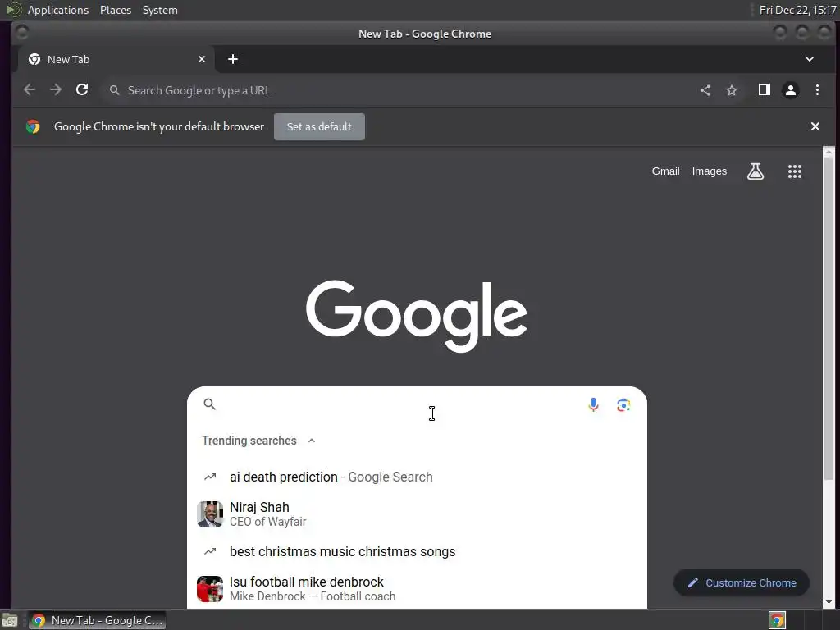Click the scrollbar down arrow
This screenshot has width=840, height=630.
pyautogui.click(x=829, y=602)
